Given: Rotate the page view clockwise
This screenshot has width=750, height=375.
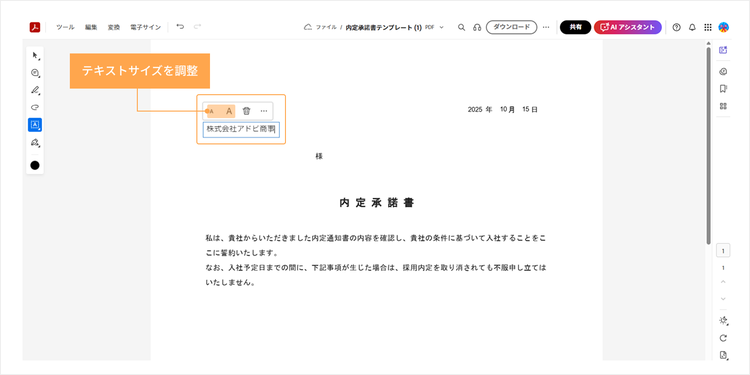Looking at the screenshot, I should pyautogui.click(x=723, y=338).
